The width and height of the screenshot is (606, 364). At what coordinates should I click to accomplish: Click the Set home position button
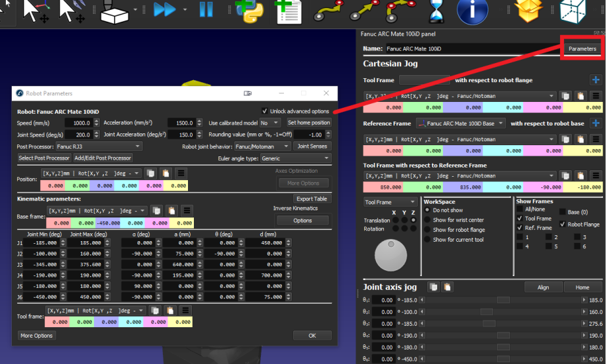(308, 123)
